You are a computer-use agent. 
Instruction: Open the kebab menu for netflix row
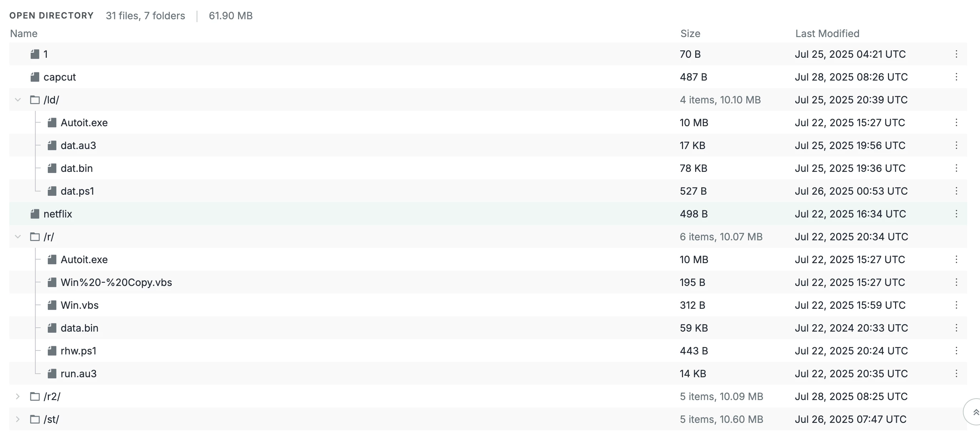tap(956, 214)
